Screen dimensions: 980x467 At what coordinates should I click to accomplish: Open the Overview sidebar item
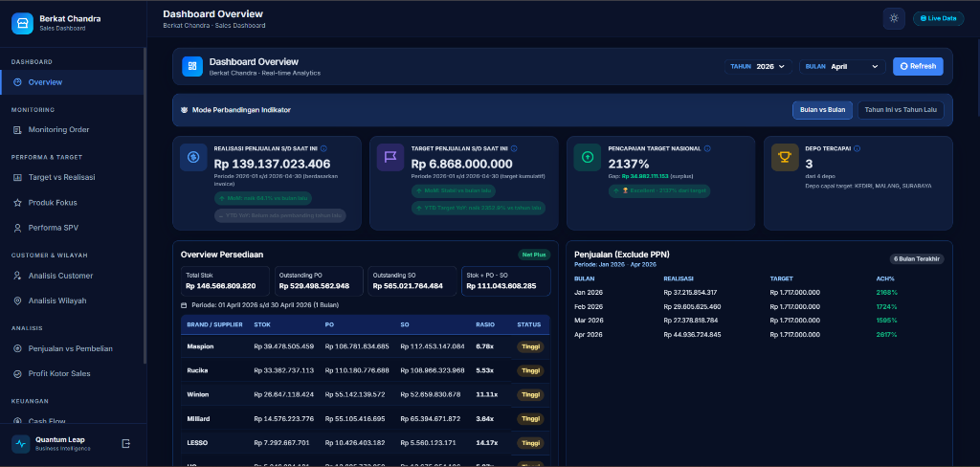coord(73,82)
